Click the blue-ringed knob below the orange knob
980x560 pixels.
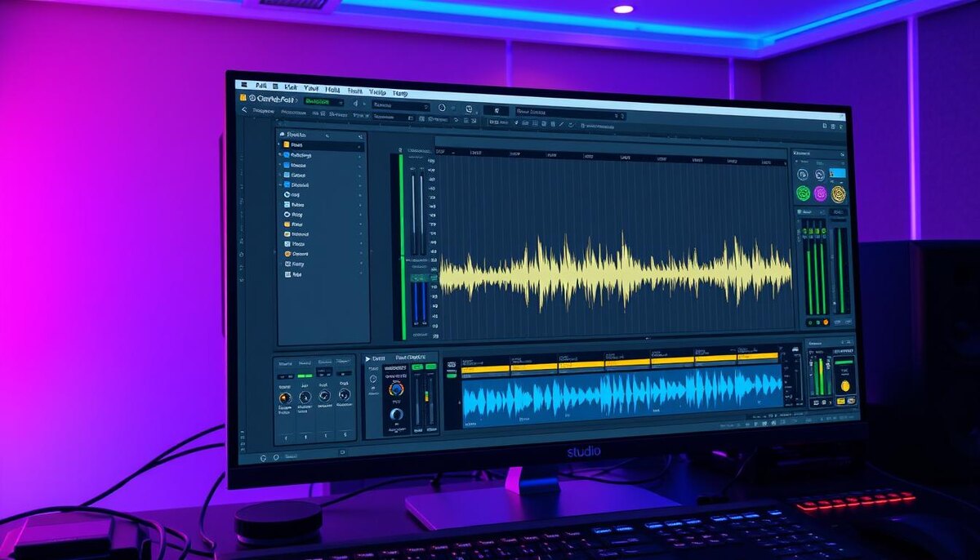tap(397, 415)
